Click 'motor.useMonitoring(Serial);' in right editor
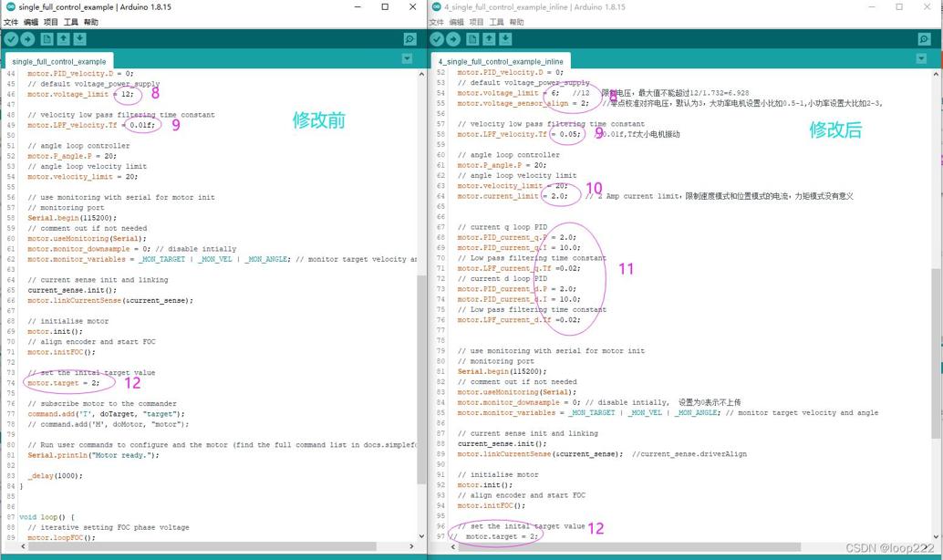943x560 pixels. (x=516, y=391)
